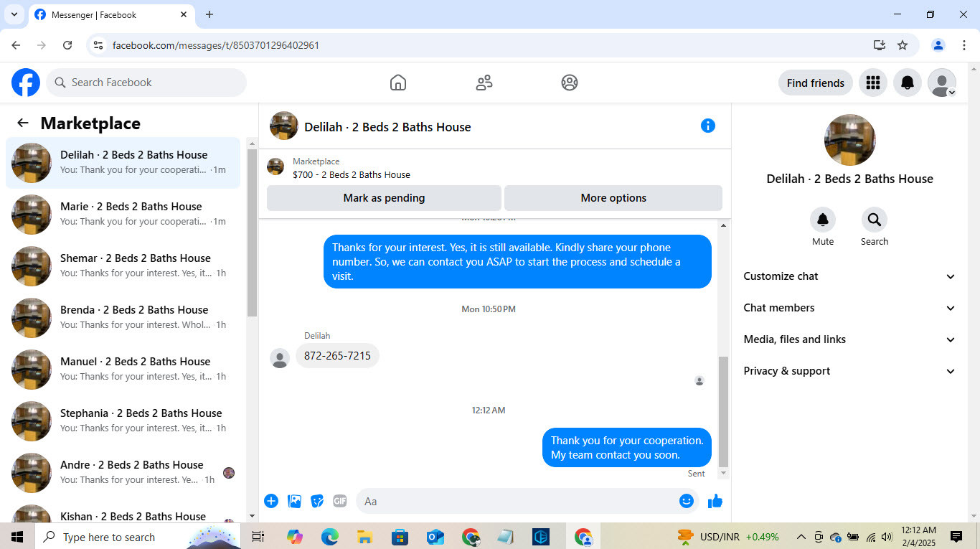Open more actions plus icon in composer
The width and height of the screenshot is (980, 549).
271,501
